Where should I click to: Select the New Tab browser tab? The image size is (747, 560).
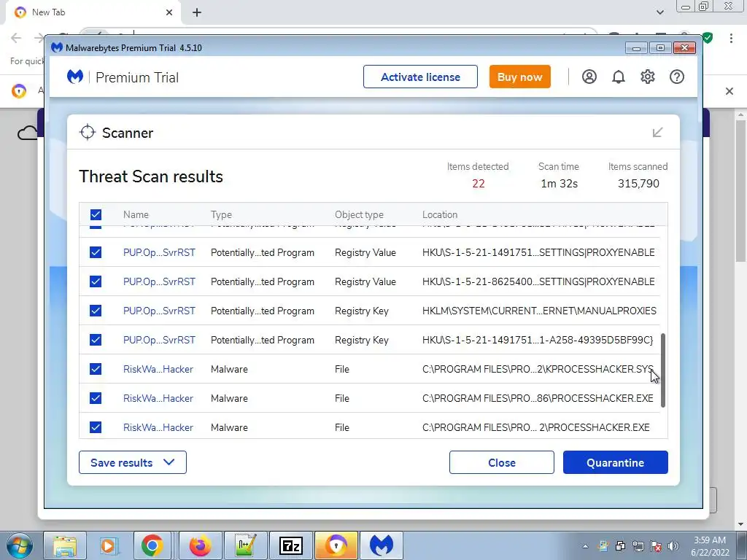93,12
